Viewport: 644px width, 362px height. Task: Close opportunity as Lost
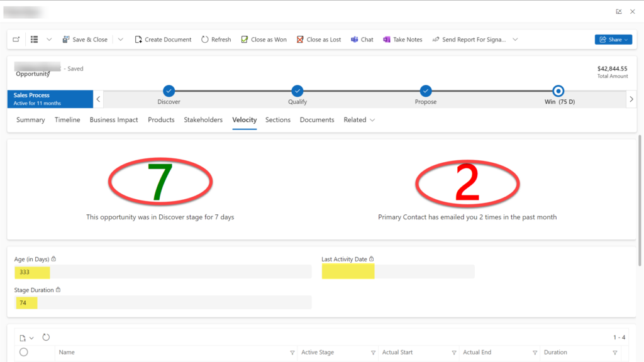319,40
